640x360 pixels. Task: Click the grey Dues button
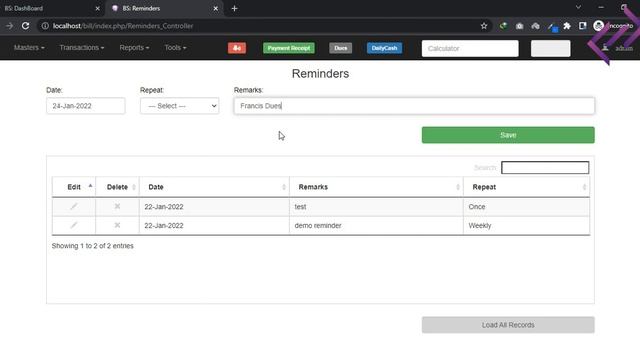point(340,48)
